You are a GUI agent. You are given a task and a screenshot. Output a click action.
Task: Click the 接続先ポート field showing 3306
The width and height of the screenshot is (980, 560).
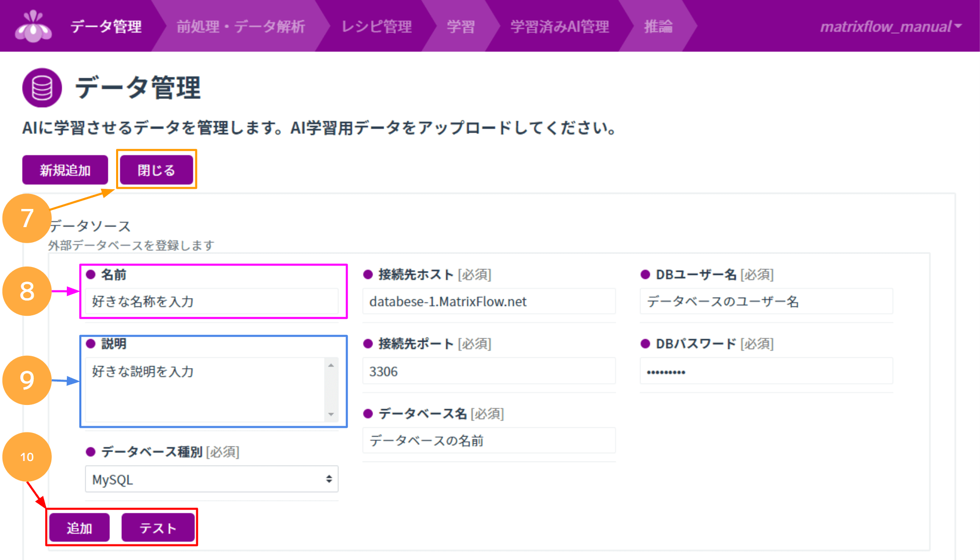489,371
